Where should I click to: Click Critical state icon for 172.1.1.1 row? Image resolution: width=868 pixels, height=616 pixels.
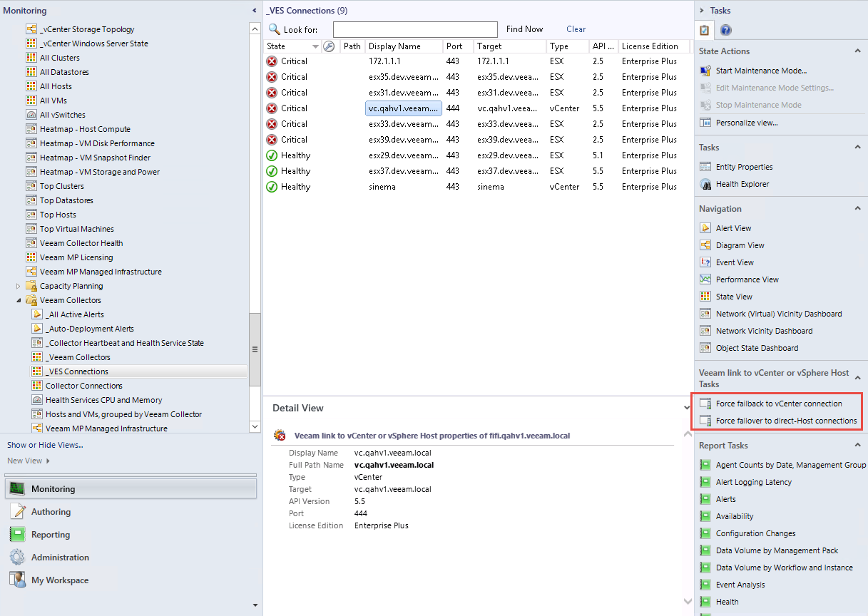point(272,61)
